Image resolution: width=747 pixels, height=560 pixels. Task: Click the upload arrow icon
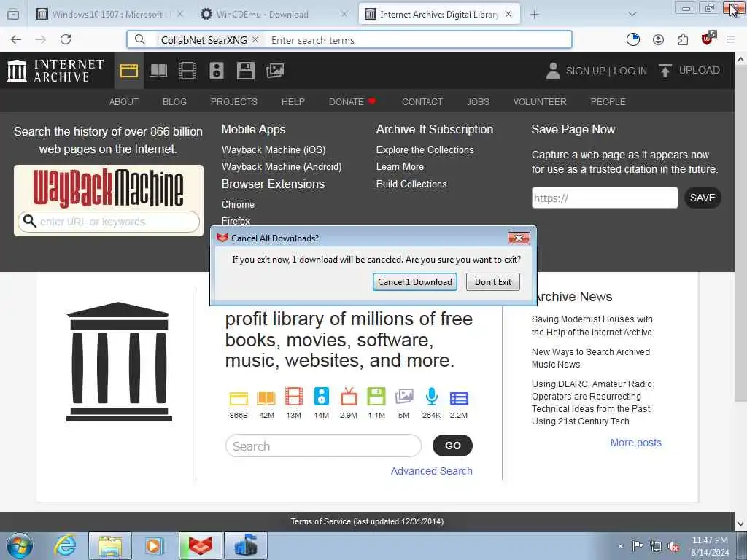pos(665,71)
